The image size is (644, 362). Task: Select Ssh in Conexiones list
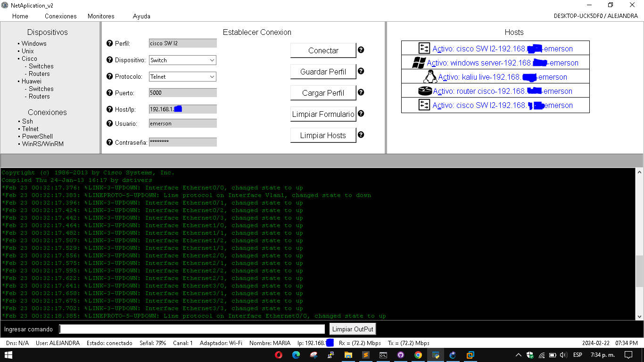[x=28, y=121]
